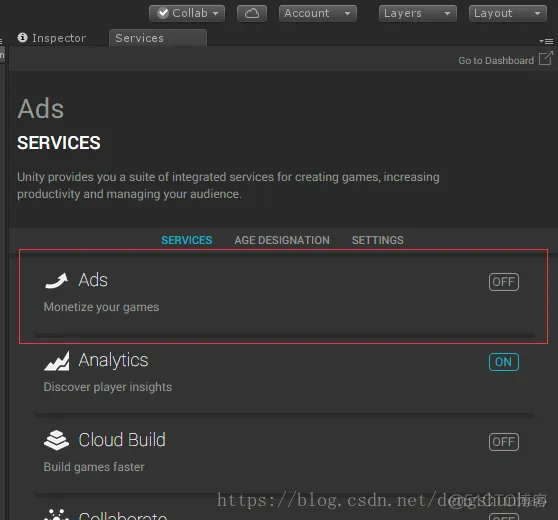Open the SETTINGS tab
Image resolution: width=558 pixels, height=520 pixels.
[x=378, y=240]
